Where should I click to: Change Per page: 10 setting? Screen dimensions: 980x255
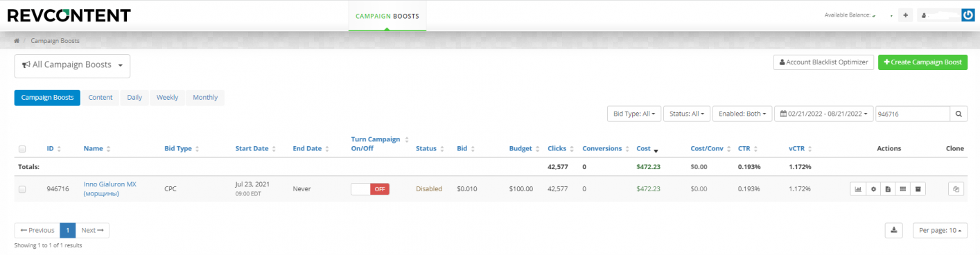tap(940, 230)
